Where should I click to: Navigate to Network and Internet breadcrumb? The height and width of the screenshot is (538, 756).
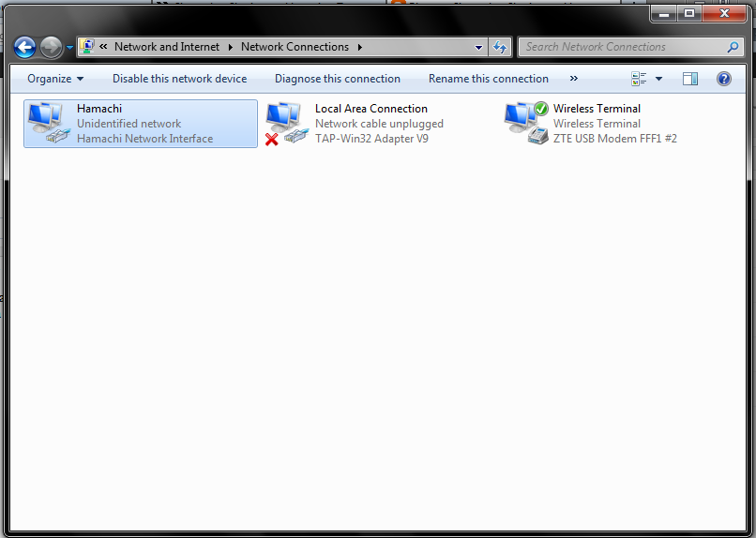pos(167,47)
